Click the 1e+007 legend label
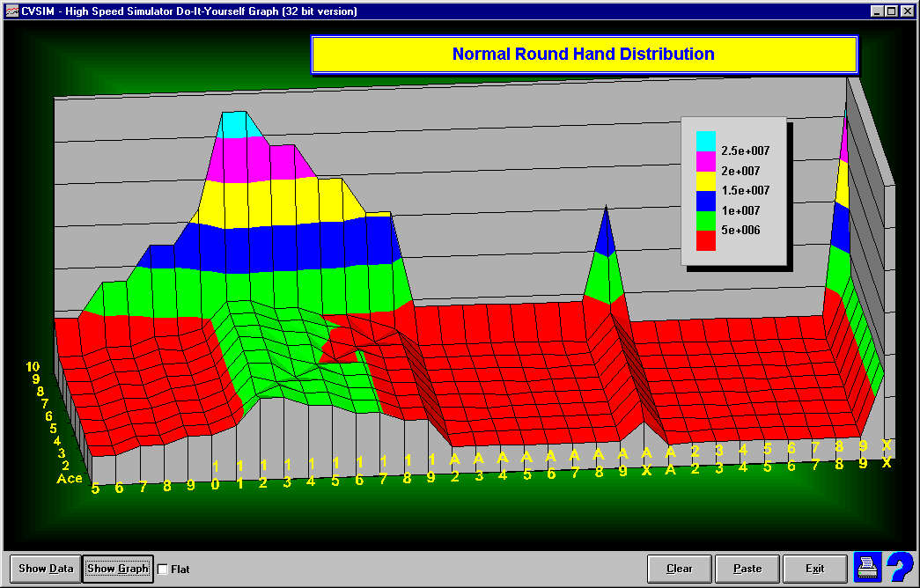The width and height of the screenshot is (920, 588). click(x=740, y=210)
